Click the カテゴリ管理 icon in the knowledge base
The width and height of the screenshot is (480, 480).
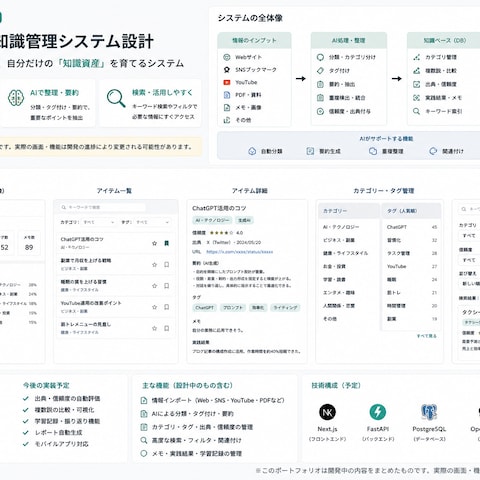point(416,57)
